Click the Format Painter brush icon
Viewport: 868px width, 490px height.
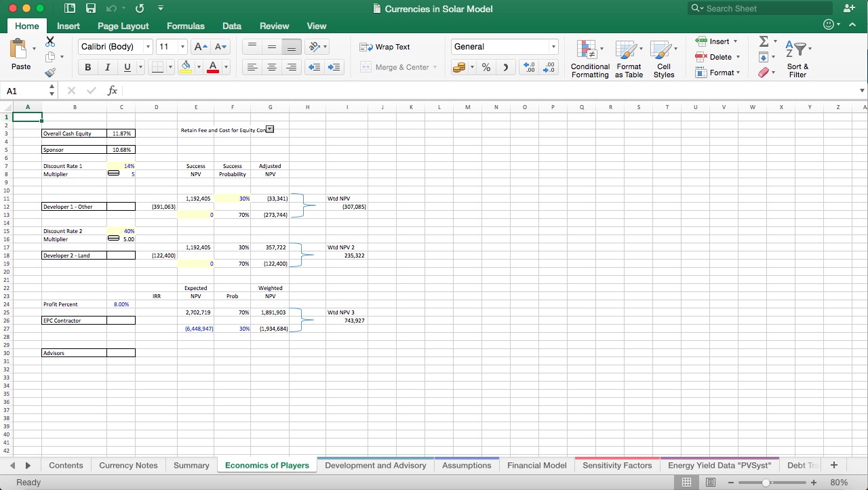50,73
